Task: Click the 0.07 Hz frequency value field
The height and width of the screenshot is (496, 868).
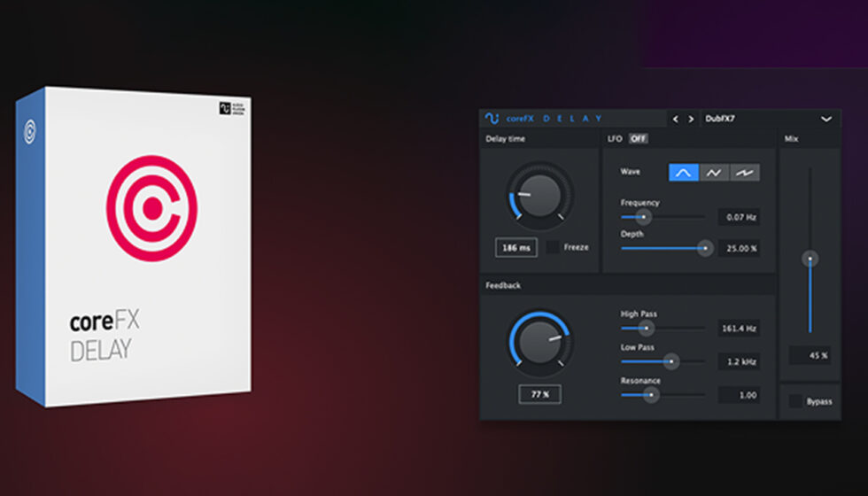Action: (x=739, y=217)
